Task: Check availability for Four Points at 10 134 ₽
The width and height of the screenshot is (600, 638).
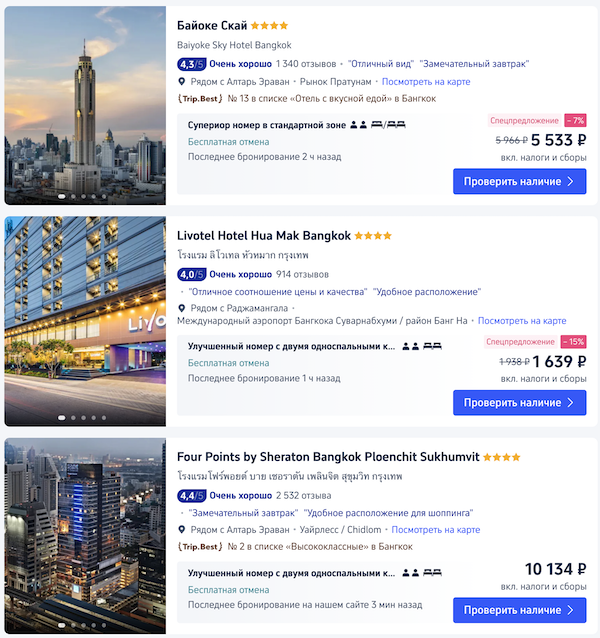Action: [x=519, y=610]
